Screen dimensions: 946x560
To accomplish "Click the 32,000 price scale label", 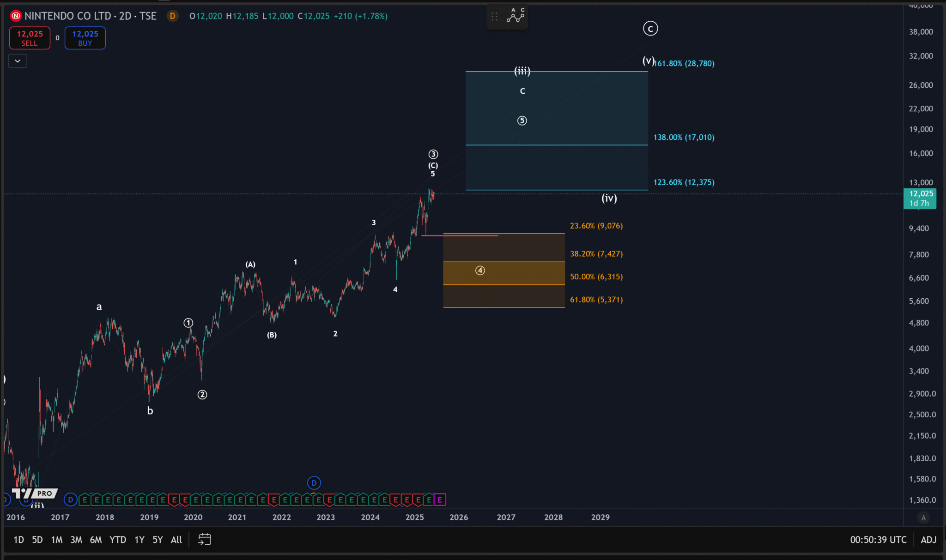I will click(921, 56).
